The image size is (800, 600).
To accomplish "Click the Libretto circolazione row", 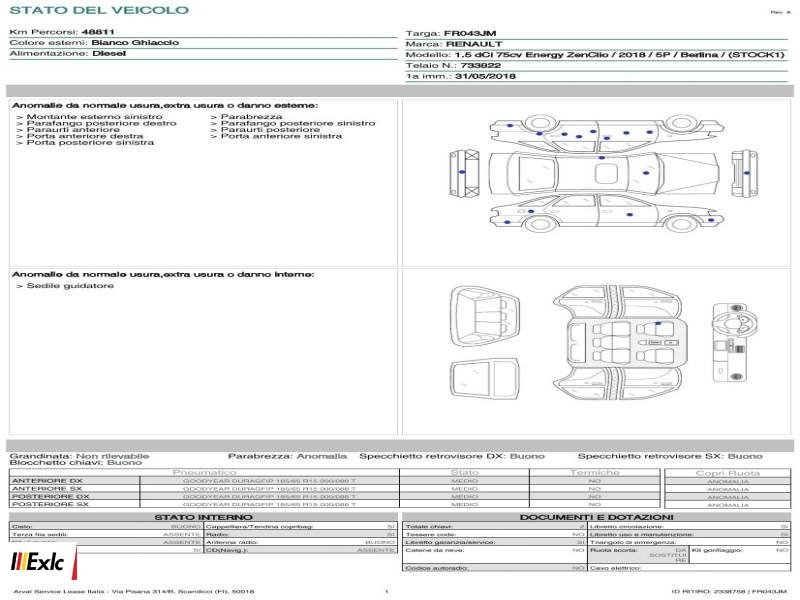I will pyautogui.click(x=689, y=527).
